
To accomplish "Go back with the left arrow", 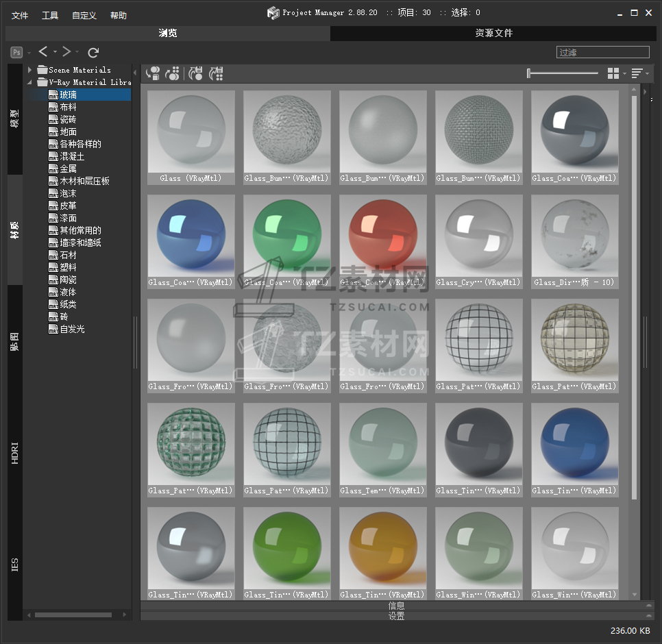I will pos(43,52).
